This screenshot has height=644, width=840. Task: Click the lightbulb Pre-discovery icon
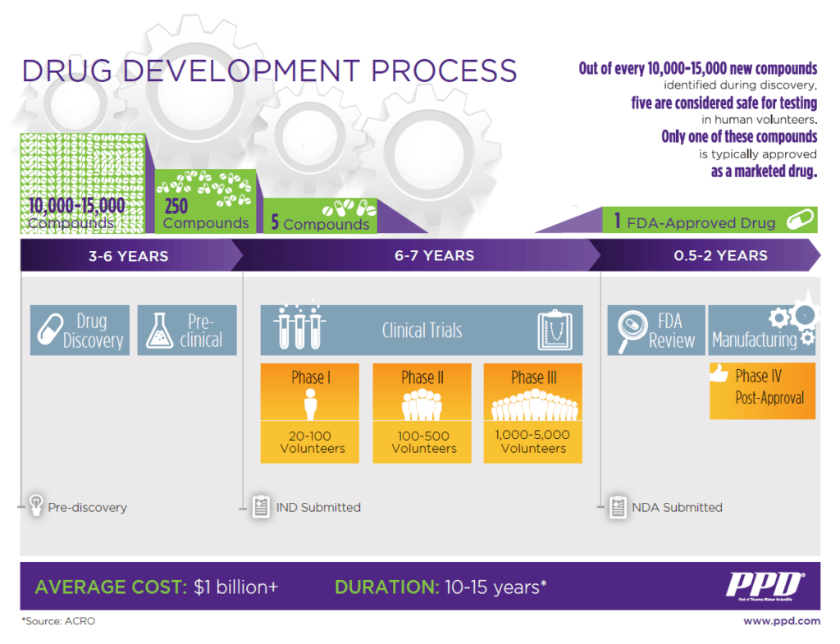click(36, 506)
